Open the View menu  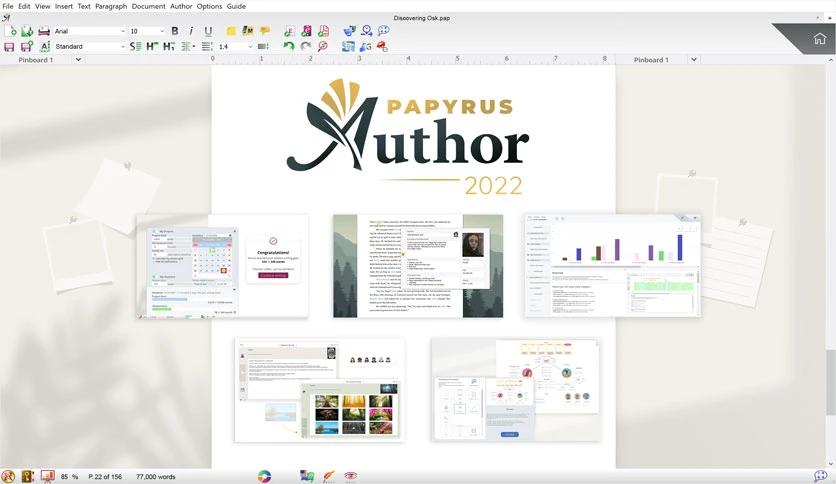pyautogui.click(x=43, y=6)
